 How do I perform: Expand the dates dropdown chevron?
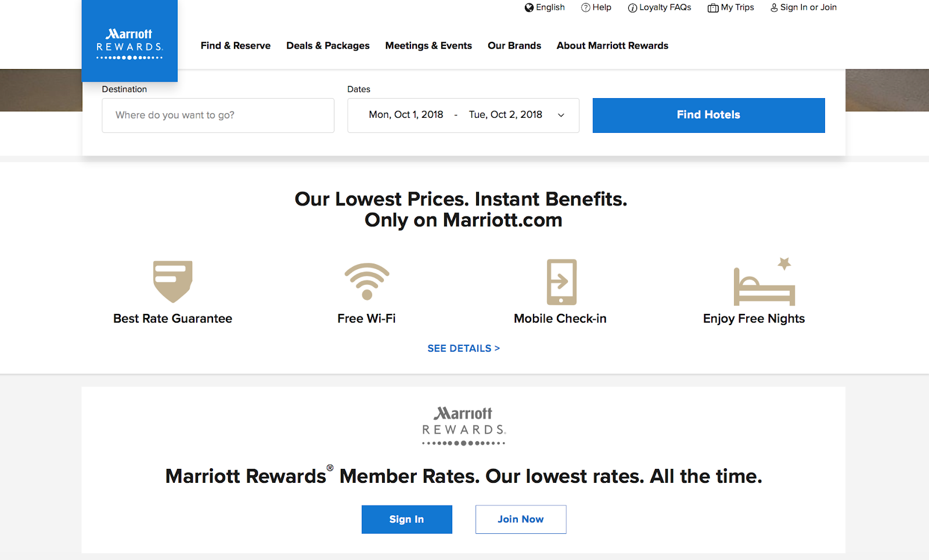pos(561,115)
